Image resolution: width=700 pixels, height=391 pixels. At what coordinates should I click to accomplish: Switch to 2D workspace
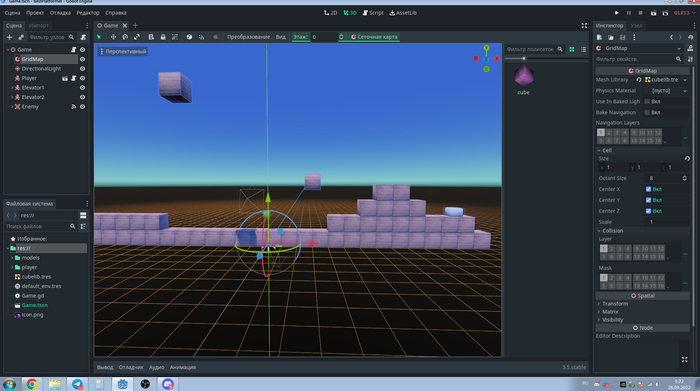tap(331, 13)
